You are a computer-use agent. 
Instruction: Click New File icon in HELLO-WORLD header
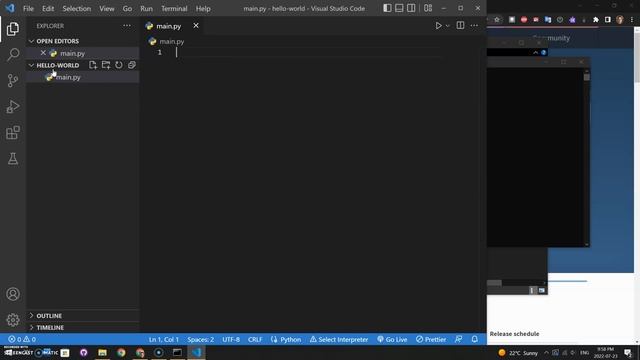click(93, 65)
